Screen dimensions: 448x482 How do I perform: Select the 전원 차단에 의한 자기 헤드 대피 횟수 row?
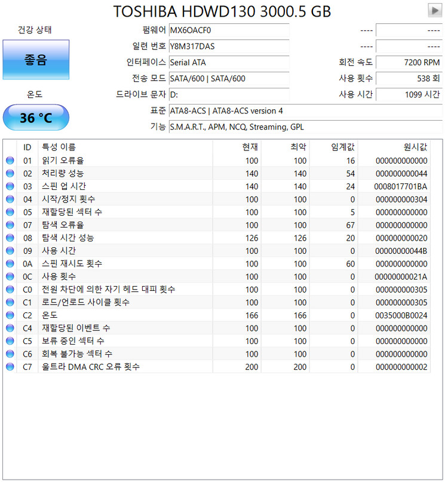tap(217, 290)
